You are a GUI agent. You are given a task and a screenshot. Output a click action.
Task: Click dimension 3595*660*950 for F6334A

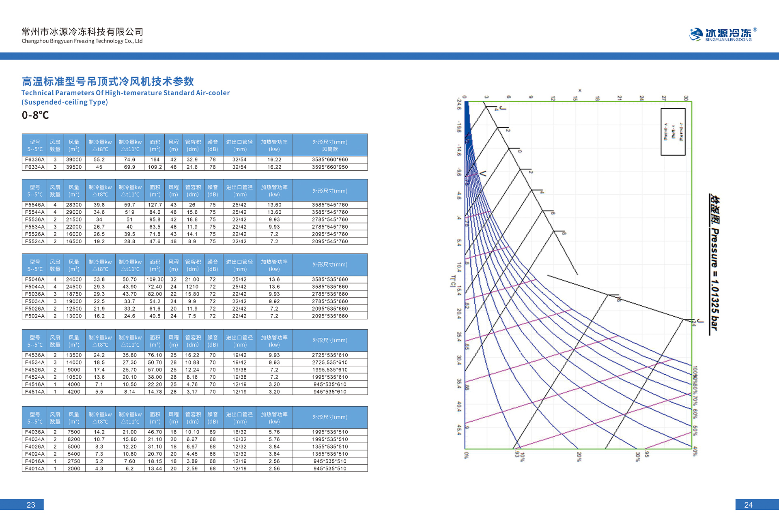[330, 167]
